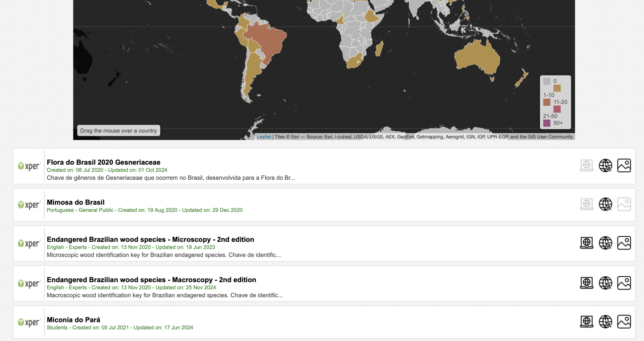
Task: Click the Leaflet attribution link
Action: (x=264, y=137)
